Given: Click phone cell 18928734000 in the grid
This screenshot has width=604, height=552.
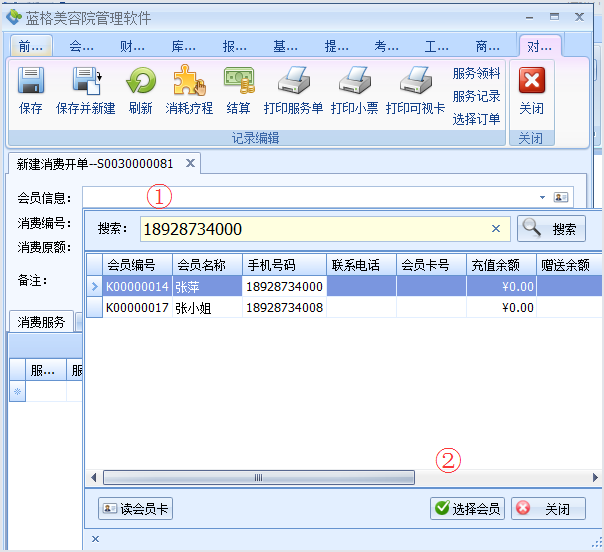Looking at the screenshot, I should pos(284,286).
